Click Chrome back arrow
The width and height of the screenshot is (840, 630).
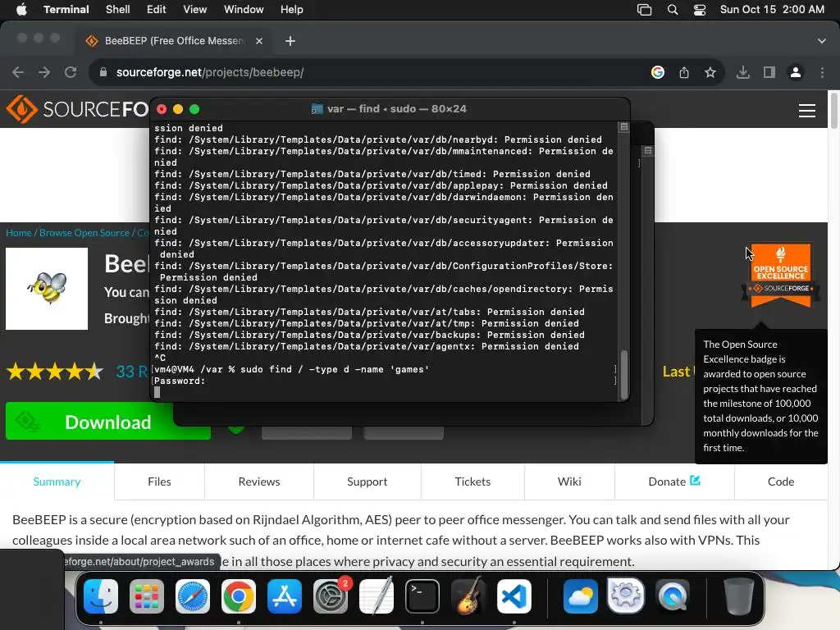[18, 72]
